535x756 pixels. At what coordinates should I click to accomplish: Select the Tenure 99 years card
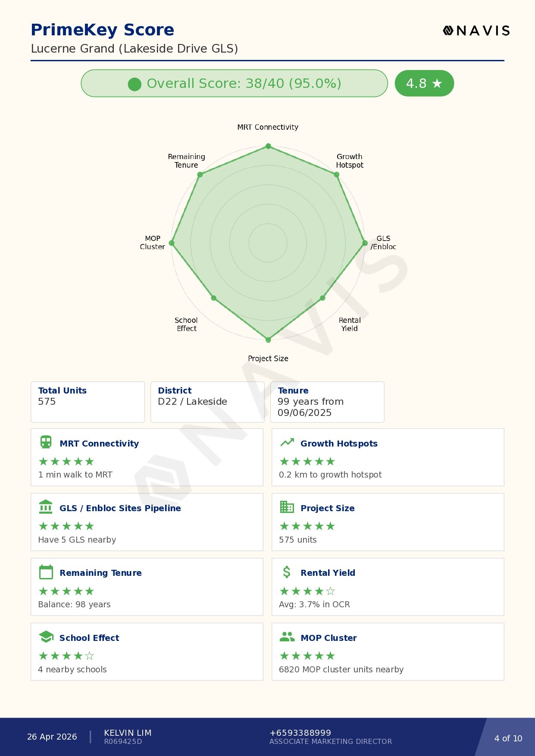click(x=327, y=402)
